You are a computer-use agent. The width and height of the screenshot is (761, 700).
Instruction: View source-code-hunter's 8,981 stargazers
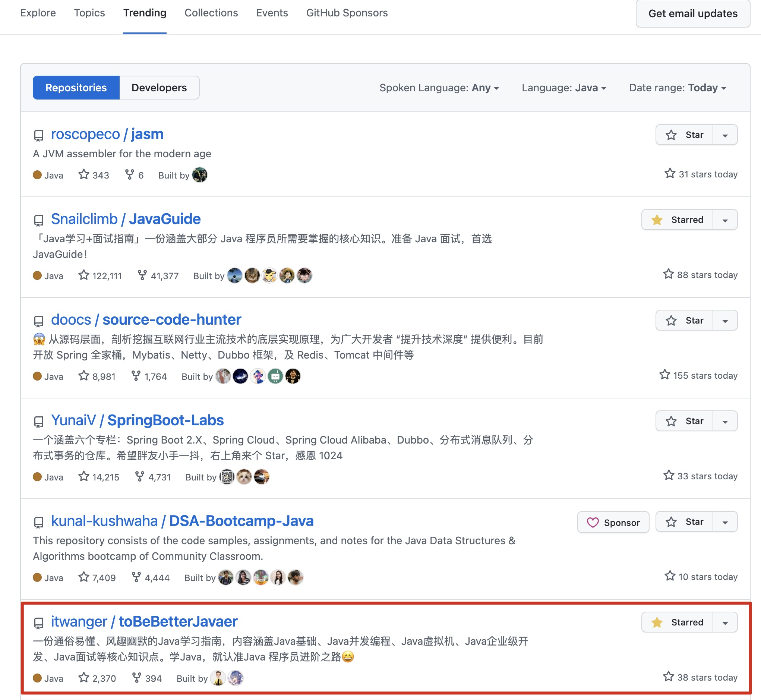click(x=97, y=376)
